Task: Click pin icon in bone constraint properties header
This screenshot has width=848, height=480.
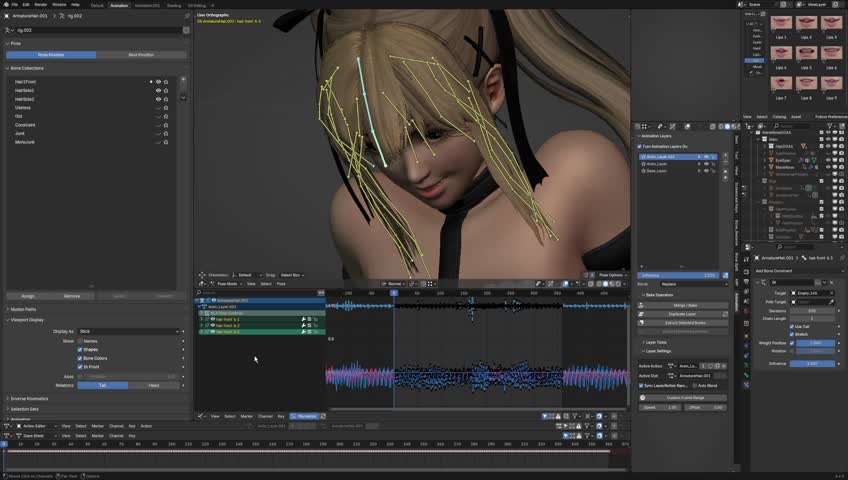Action: point(843,258)
